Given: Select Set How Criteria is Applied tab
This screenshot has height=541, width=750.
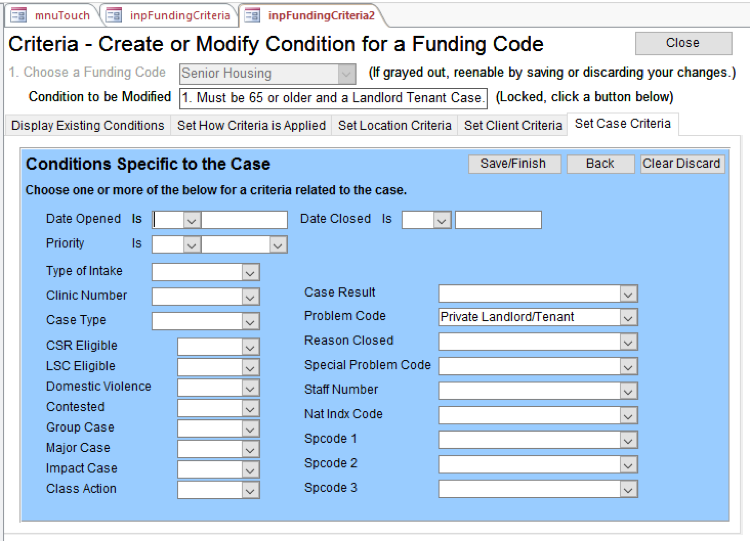Looking at the screenshot, I should pos(251,126).
